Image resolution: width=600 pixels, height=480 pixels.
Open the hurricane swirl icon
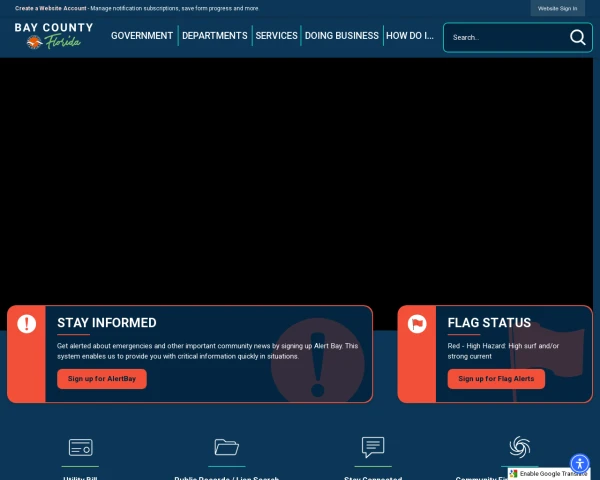(520, 447)
